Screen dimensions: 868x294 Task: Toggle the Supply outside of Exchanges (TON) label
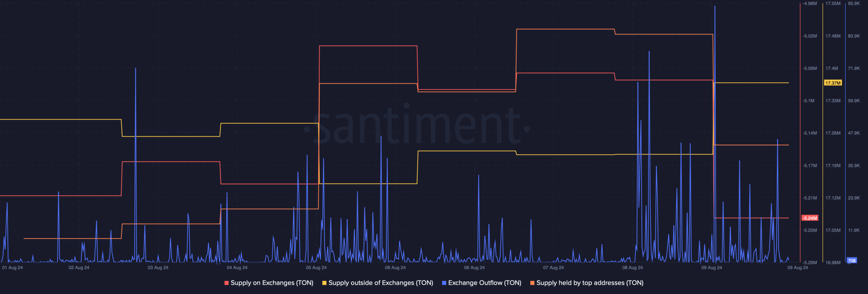(x=381, y=283)
